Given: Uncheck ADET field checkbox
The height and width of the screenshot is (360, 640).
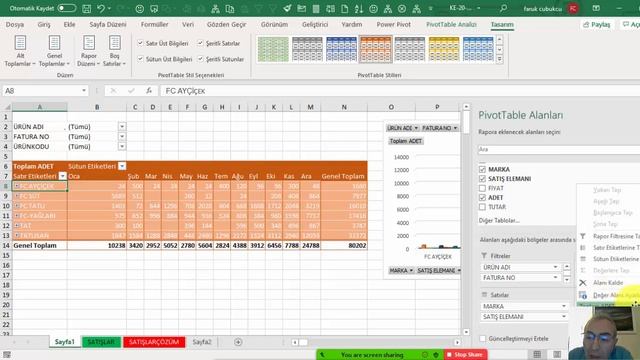Looking at the screenshot, I should pyautogui.click(x=482, y=198).
